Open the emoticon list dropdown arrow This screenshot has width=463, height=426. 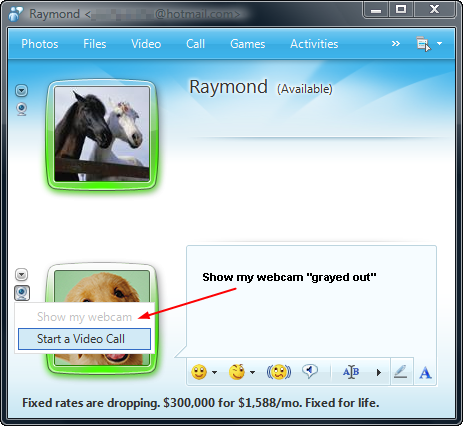click(214, 372)
